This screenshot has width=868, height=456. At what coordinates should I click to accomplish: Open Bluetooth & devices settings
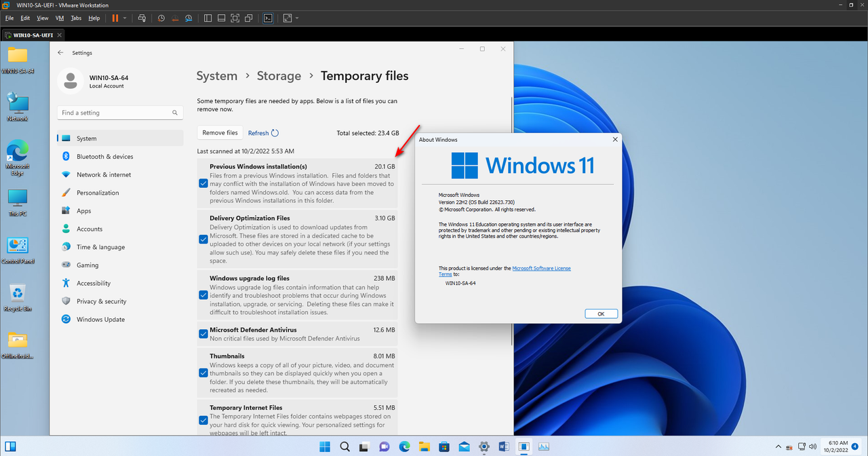coord(120,157)
